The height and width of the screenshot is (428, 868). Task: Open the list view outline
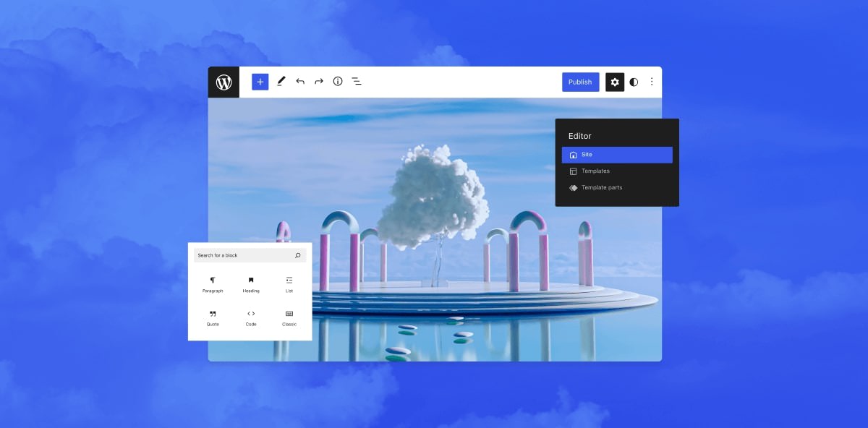pyautogui.click(x=357, y=82)
